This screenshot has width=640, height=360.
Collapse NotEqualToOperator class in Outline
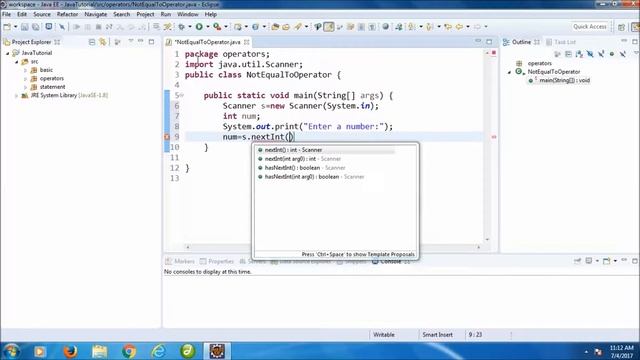[509, 72]
